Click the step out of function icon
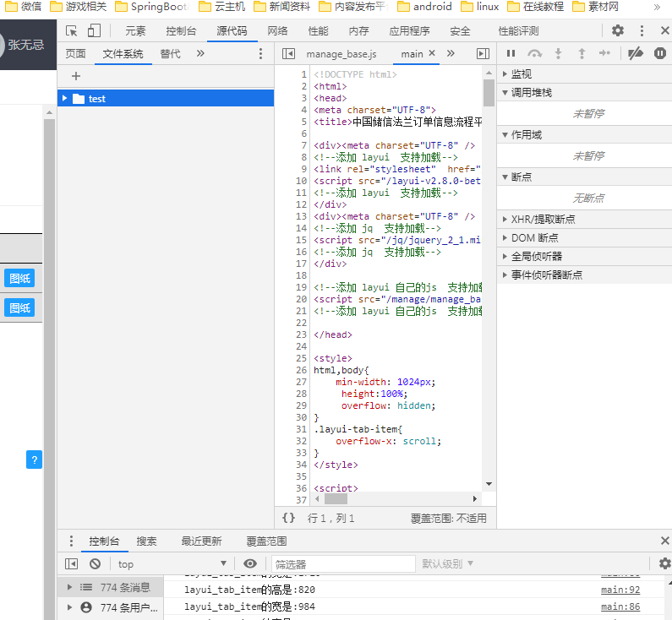The width and height of the screenshot is (672, 620). [582, 53]
